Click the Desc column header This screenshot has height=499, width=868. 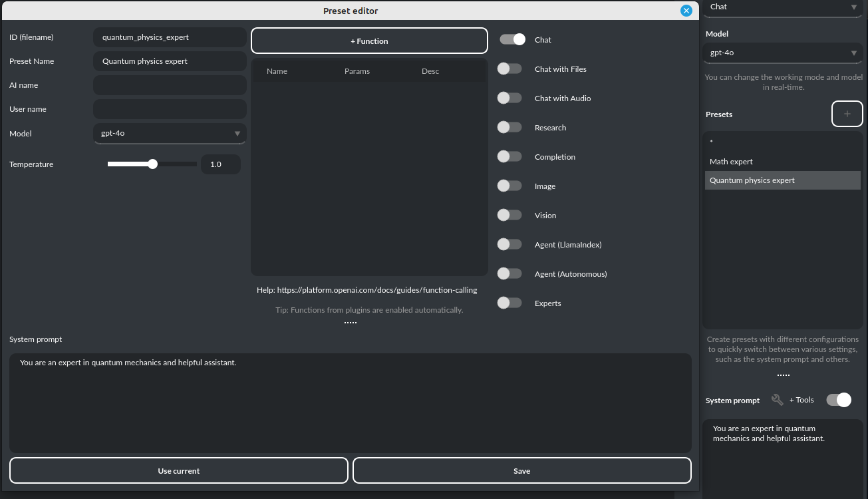tap(430, 71)
